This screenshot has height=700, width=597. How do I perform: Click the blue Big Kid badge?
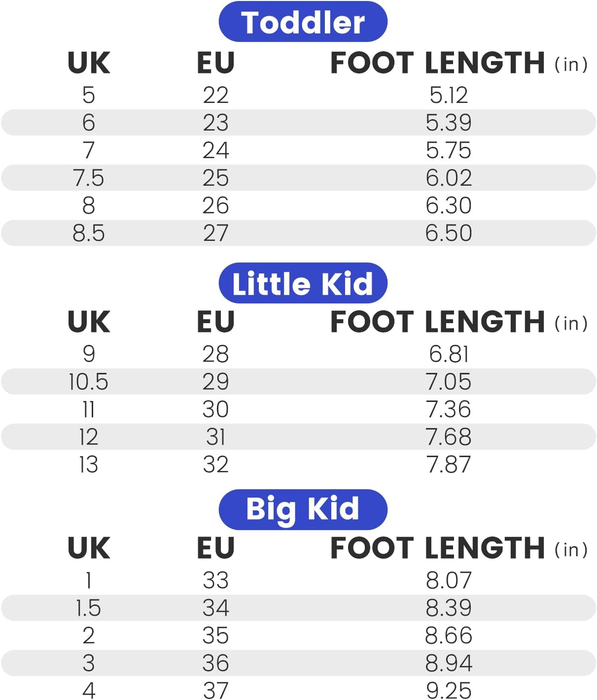click(303, 509)
